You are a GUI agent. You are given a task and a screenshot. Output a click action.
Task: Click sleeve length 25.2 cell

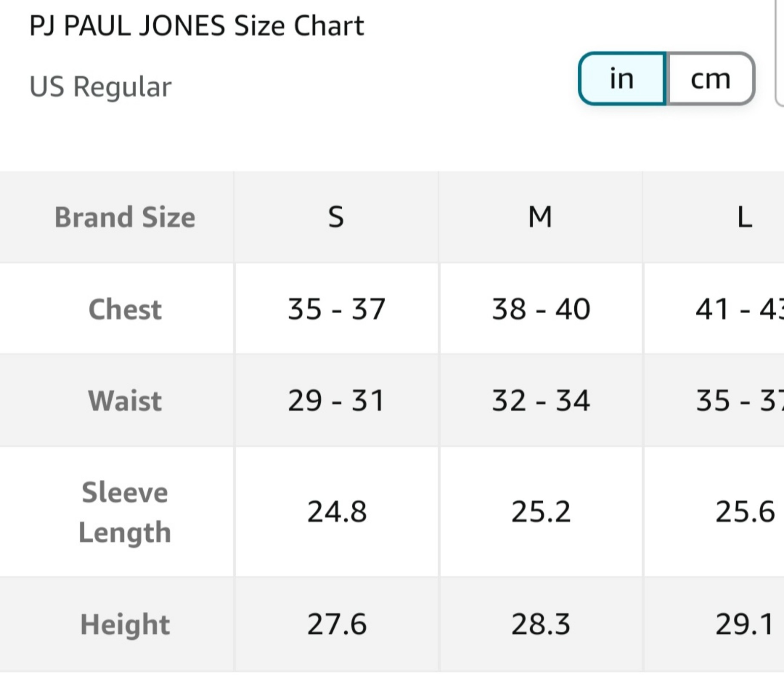tap(540, 512)
